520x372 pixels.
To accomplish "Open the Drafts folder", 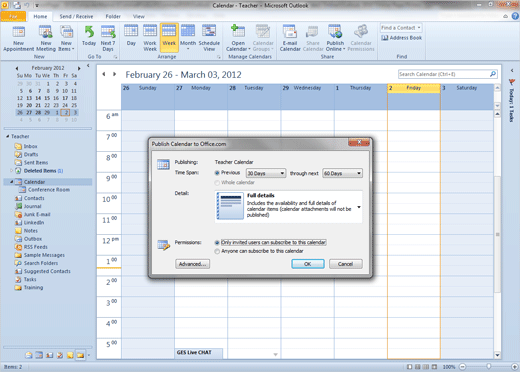I will click(31, 154).
